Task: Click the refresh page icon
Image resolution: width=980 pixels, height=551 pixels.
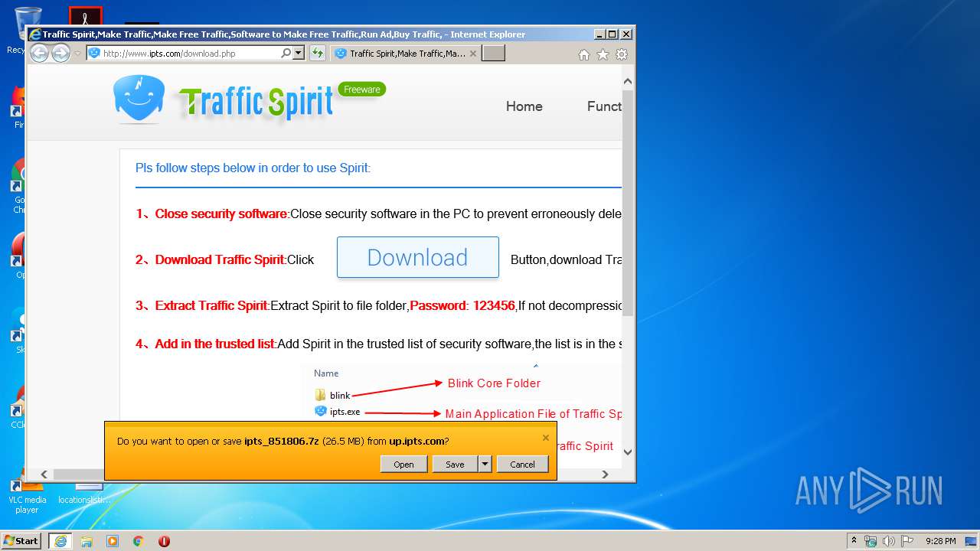Action: click(x=318, y=54)
